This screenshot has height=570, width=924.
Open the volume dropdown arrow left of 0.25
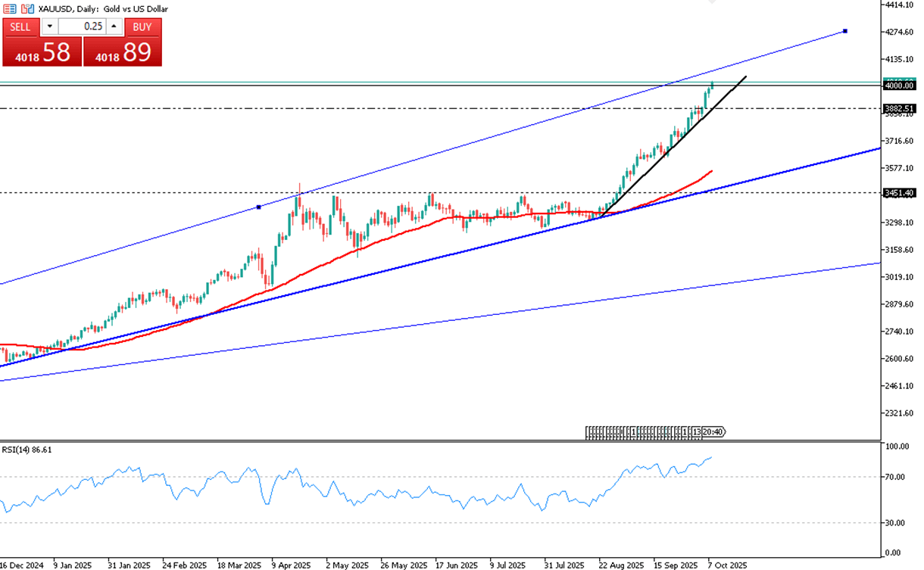coord(49,26)
